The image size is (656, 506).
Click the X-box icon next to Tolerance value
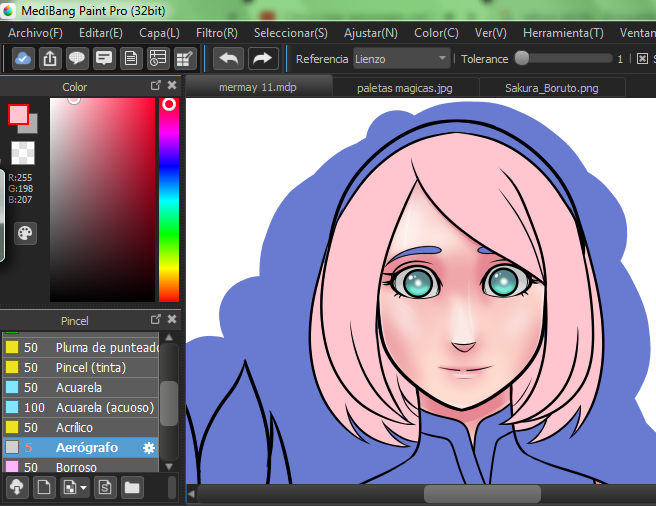[x=642, y=59]
